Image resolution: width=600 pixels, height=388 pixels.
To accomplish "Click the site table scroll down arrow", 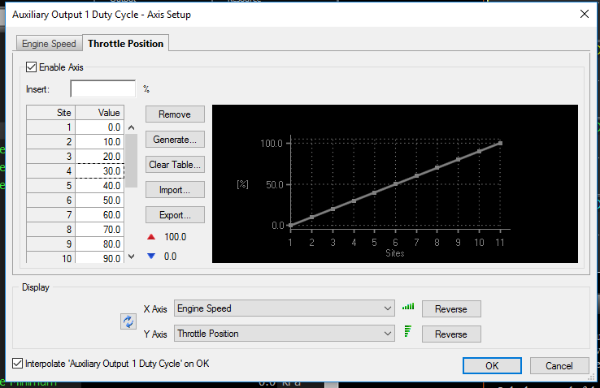I will tap(131, 256).
